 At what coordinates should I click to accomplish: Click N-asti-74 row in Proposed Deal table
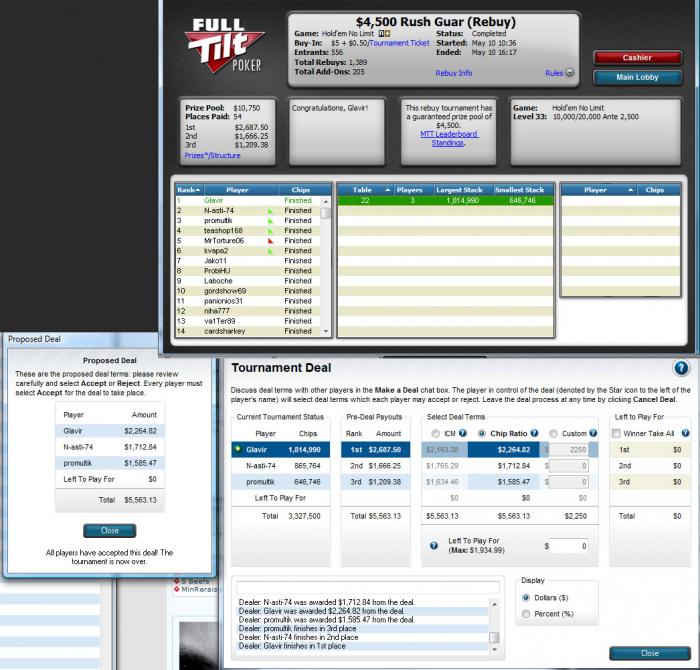110,447
